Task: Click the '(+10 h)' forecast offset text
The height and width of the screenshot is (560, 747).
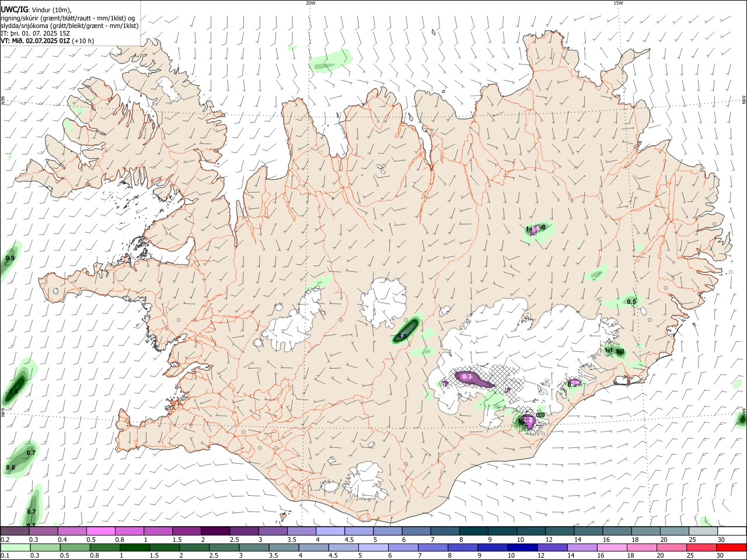Action: (x=83, y=41)
